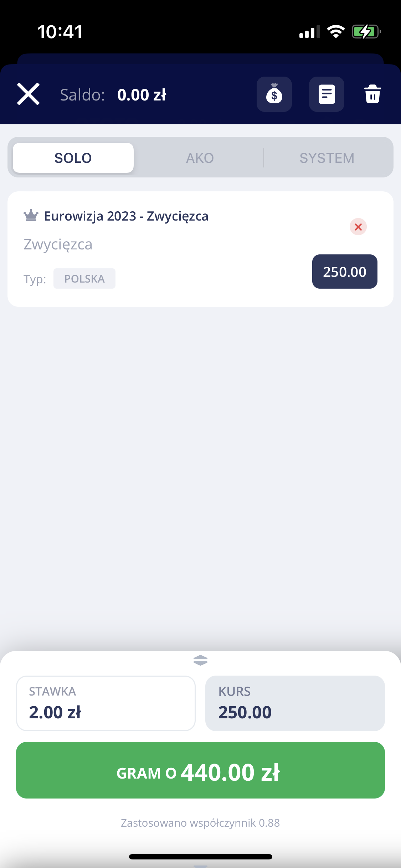
Task: Place bet with GRAM O 440.00 zł
Action: (200, 770)
